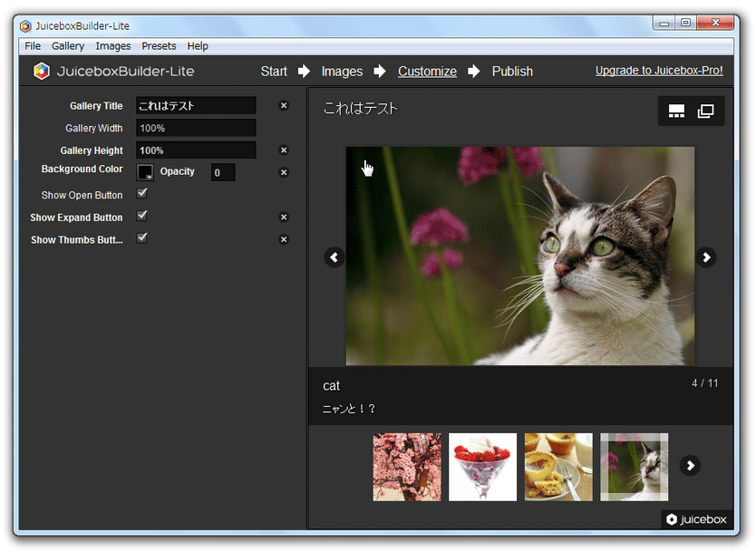Reset the Gallery Height setting

[284, 150]
